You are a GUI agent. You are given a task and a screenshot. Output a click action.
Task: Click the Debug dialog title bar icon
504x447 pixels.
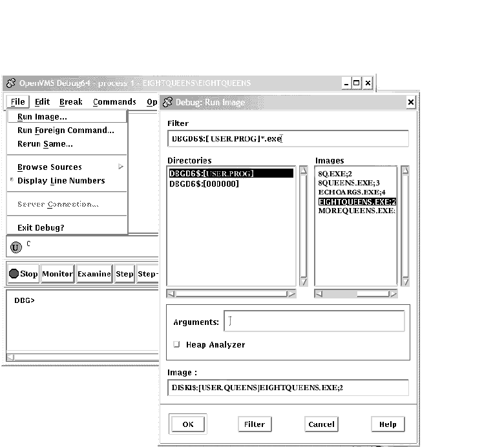point(167,102)
